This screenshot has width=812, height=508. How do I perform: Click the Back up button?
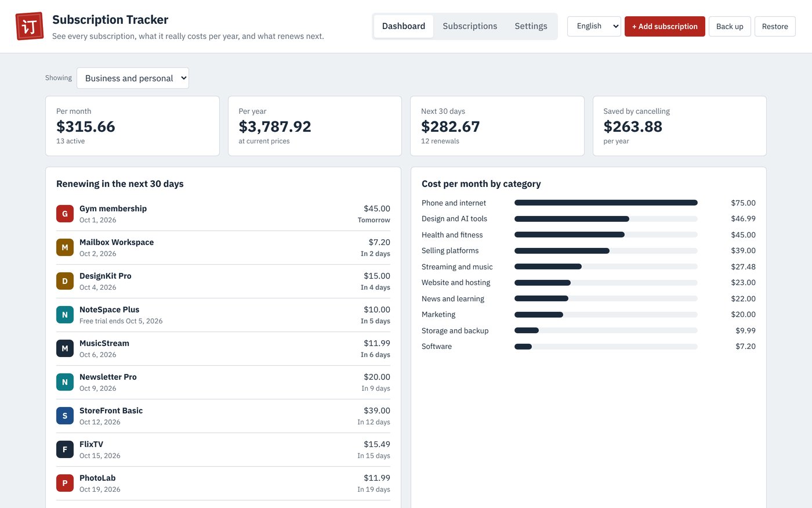730,26
